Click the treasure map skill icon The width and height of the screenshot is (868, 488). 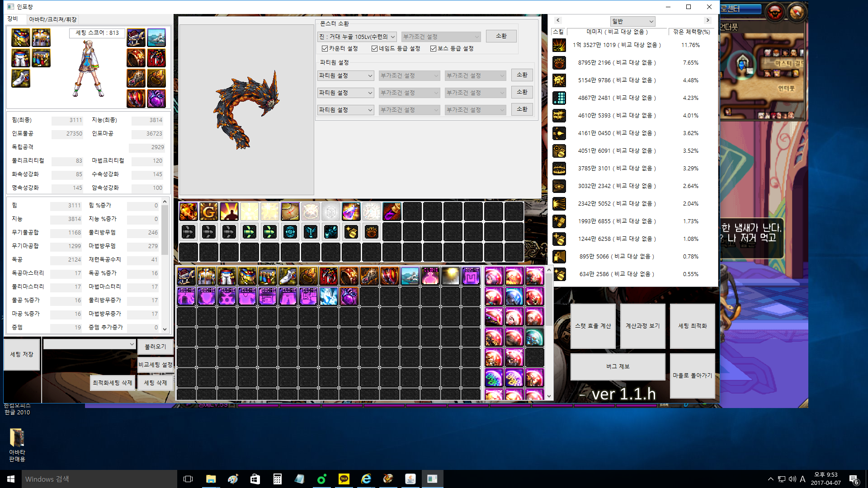[290, 211]
